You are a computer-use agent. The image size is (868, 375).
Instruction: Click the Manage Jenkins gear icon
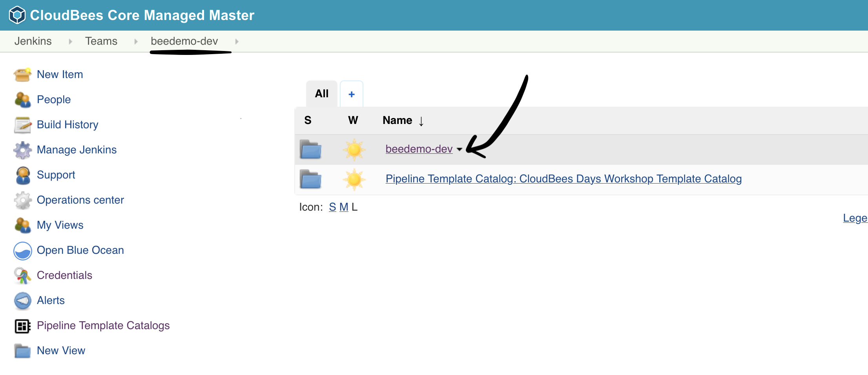(x=22, y=150)
